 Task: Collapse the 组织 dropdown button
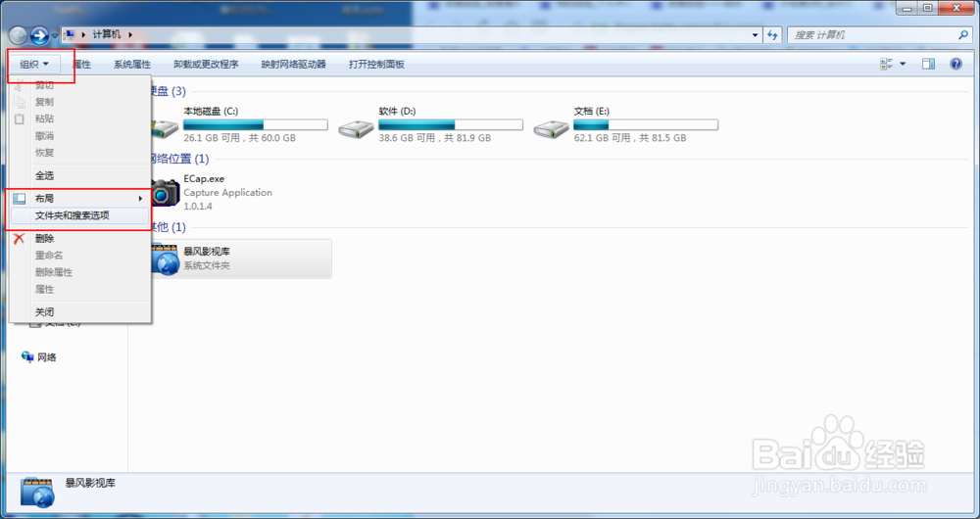coord(34,64)
